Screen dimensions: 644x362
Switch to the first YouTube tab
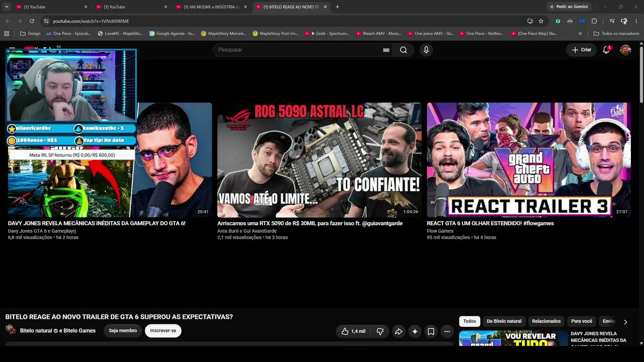coord(50,7)
